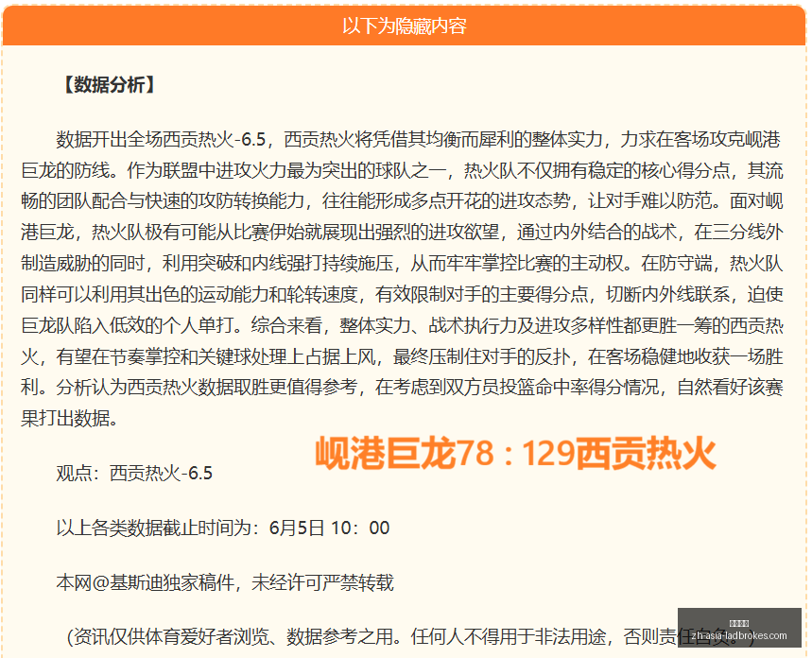Click the cutoff time line '6月5日 10：00'

coord(223,528)
